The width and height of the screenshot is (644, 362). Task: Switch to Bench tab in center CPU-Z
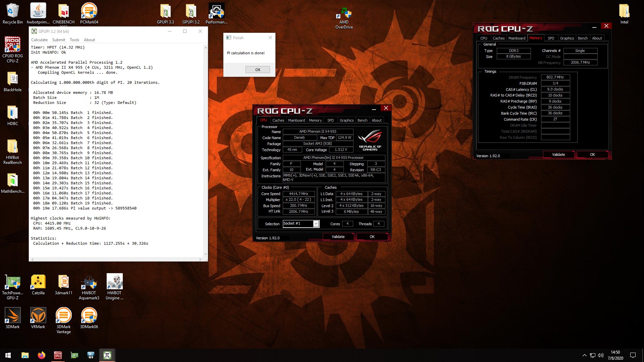[362, 120]
